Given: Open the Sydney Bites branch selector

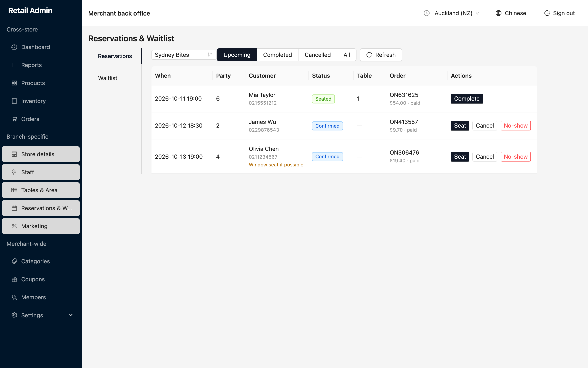Looking at the screenshot, I should [184, 55].
